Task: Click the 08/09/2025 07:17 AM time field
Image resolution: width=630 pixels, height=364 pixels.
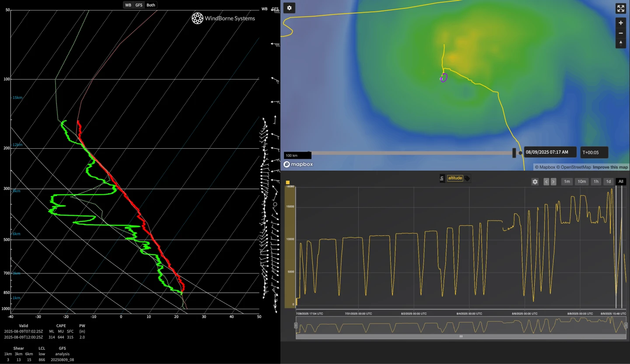Action: [550, 152]
